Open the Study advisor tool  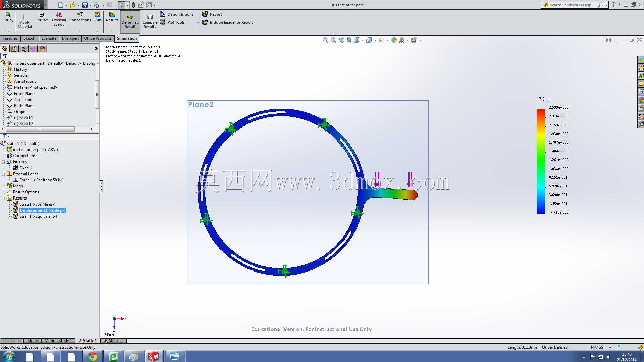click(x=8, y=17)
